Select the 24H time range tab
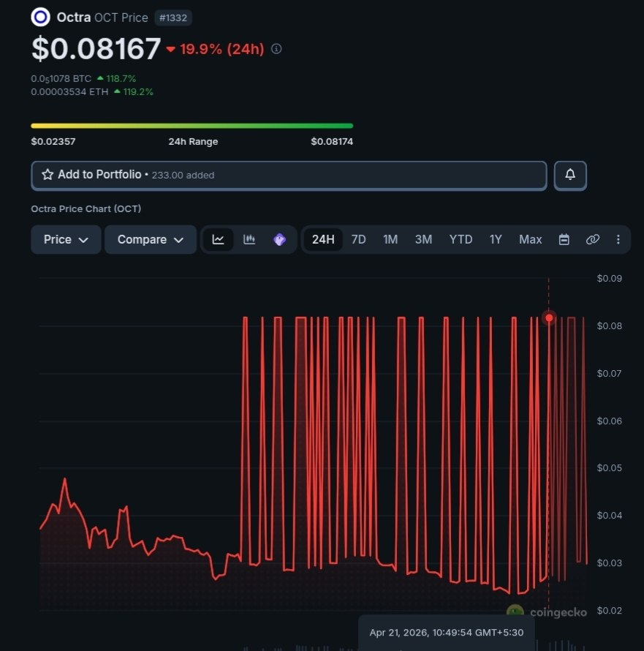 tap(323, 240)
